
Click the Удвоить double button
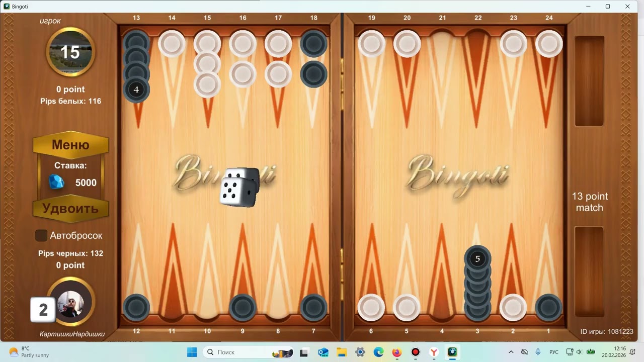coord(70,209)
